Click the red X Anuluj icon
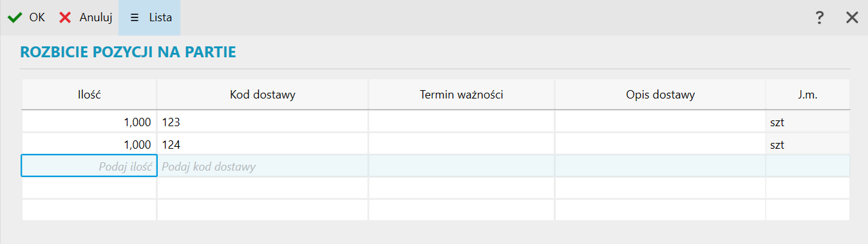868x244 pixels. coord(65,17)
